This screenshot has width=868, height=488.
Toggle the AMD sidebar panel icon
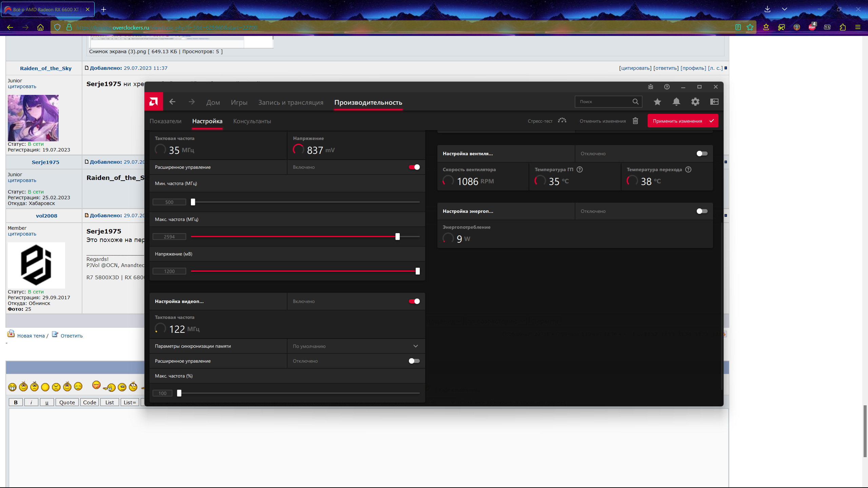pos(714,102)
